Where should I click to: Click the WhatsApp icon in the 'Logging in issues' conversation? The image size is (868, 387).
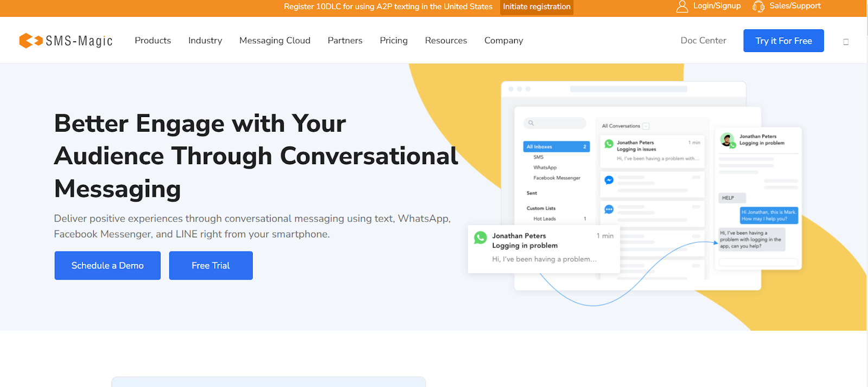[609, 144]
